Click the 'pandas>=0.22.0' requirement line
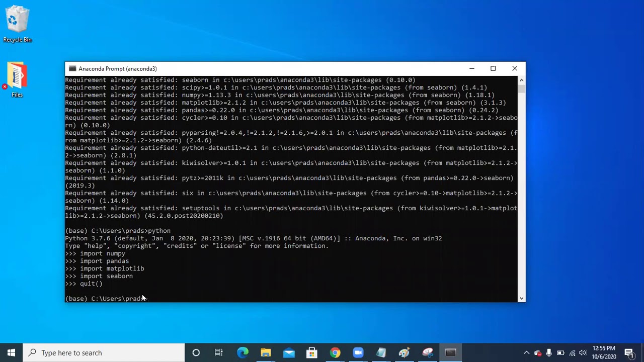Viewport: 644px width, 362px height. coord(282,110)
